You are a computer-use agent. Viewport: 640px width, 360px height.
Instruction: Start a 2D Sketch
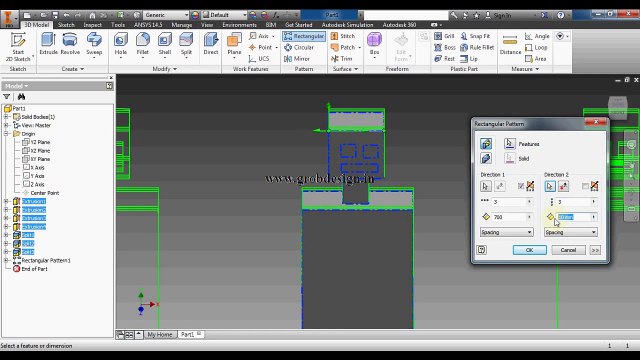click(x=18, y=47)
